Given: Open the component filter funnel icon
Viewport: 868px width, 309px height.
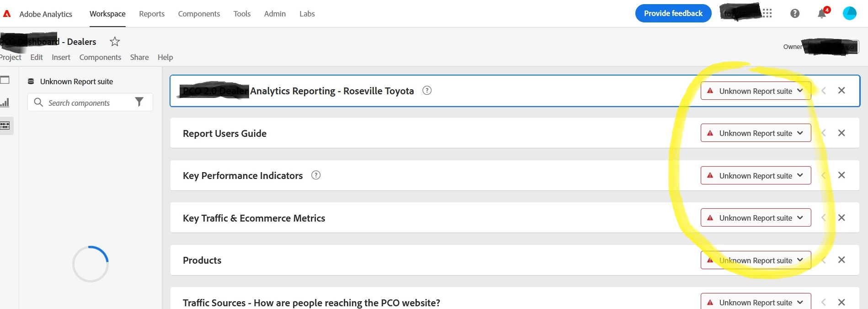Looking at the screenshot, I should (139, 102).
